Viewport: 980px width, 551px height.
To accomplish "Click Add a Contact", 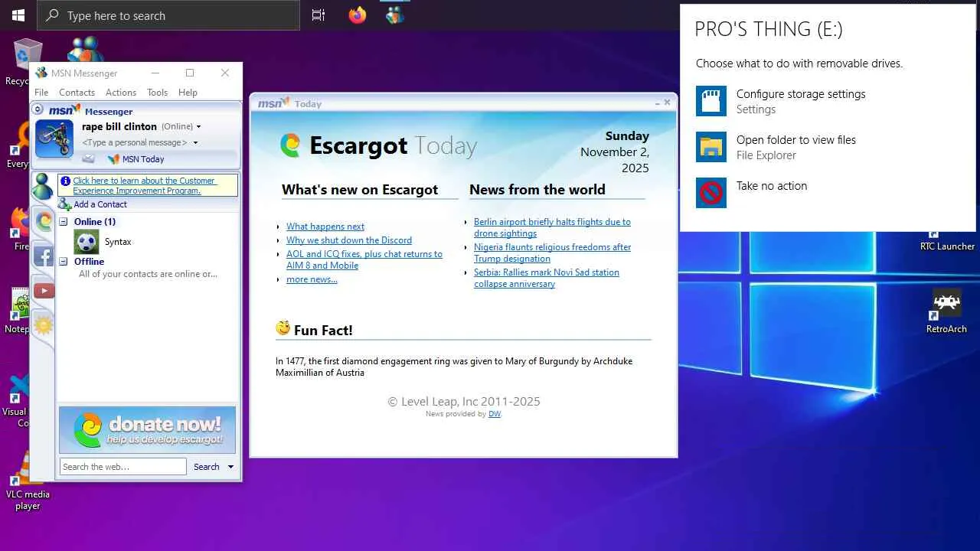I will tap(93, 204).
